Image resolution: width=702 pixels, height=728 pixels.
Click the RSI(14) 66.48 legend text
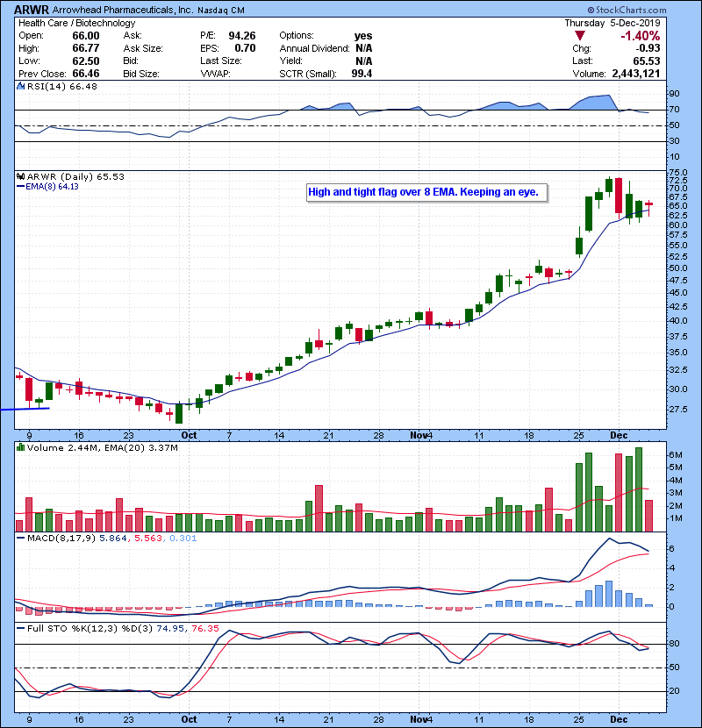62,86
